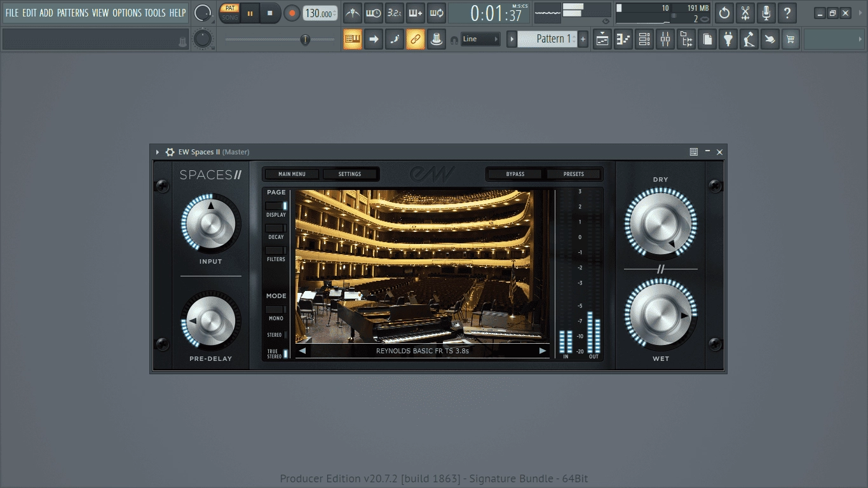868x488 pixels.
Task: Click the 0:01:37 time display
Action: [489, 13]
